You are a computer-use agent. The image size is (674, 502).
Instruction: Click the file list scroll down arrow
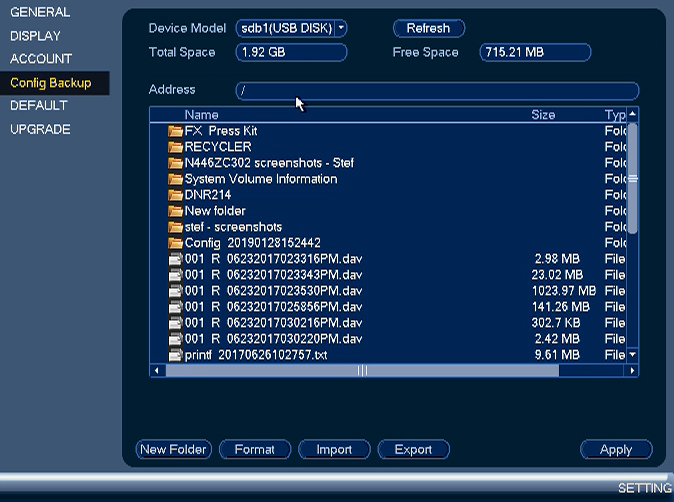click(x=632, y=355)
